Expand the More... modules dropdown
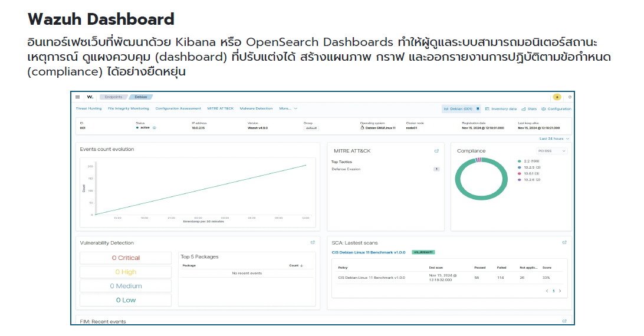The image size is (644, 336). click(288, 108)
